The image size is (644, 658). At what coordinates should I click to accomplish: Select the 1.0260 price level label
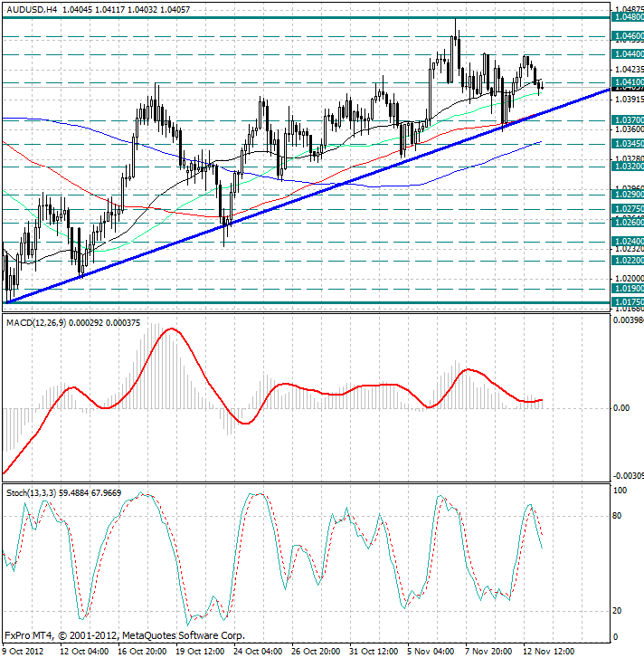click(628, 222)
